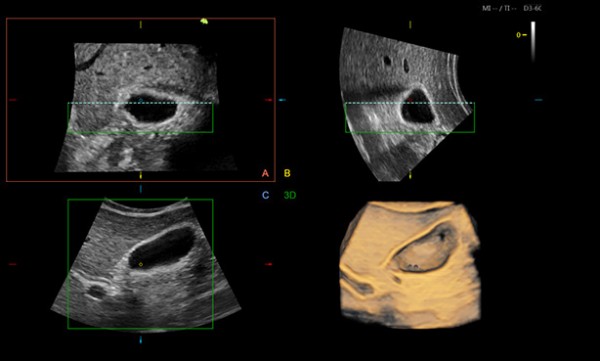Click the cyan center point in plane A
This screenshot has height=361, width=600.
click(141, 100)
